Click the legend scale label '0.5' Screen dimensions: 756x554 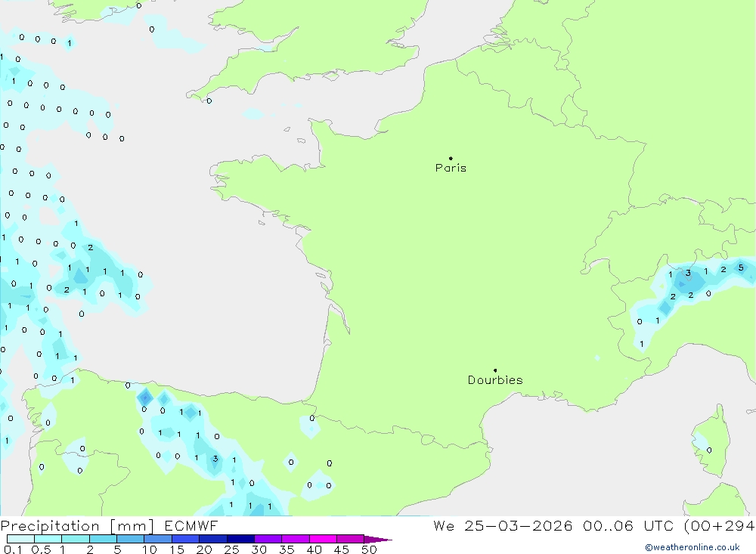[41, 549]
